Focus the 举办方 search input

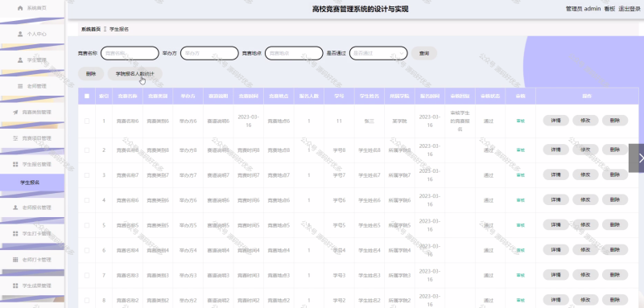(209, 53)
